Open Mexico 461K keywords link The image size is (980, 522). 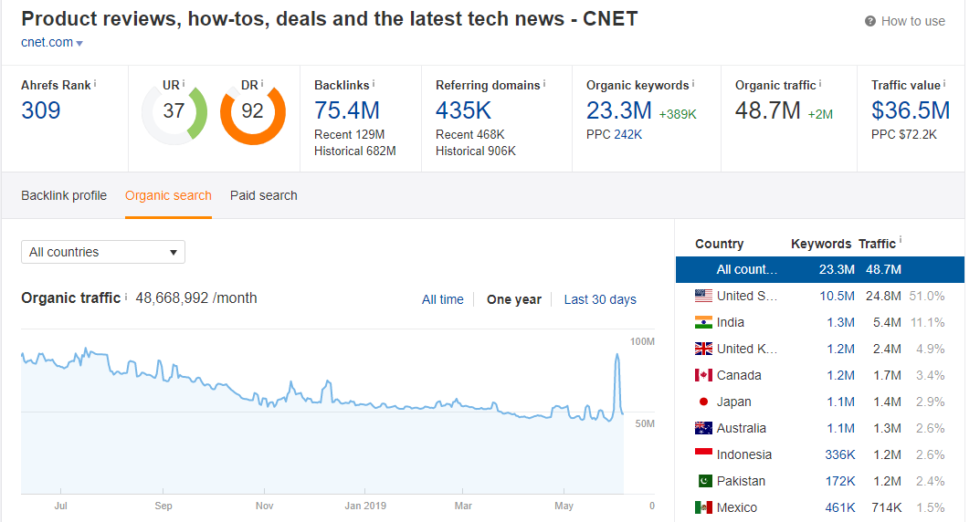coord(839,507)
